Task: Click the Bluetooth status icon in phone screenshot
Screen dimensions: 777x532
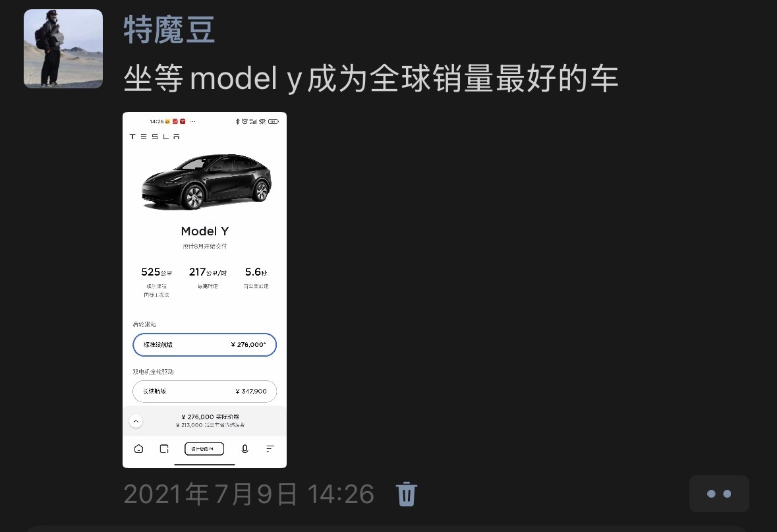Action: 237,121
